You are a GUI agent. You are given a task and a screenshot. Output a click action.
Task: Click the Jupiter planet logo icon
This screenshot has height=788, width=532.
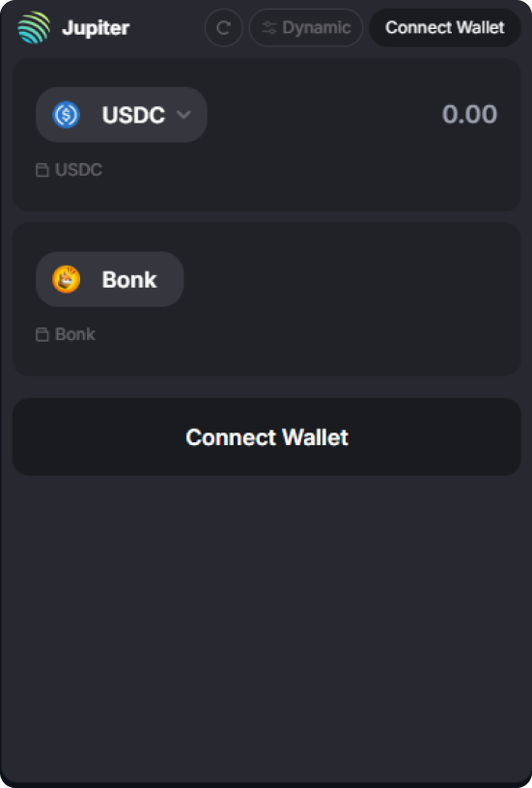(x=34, y=28)
